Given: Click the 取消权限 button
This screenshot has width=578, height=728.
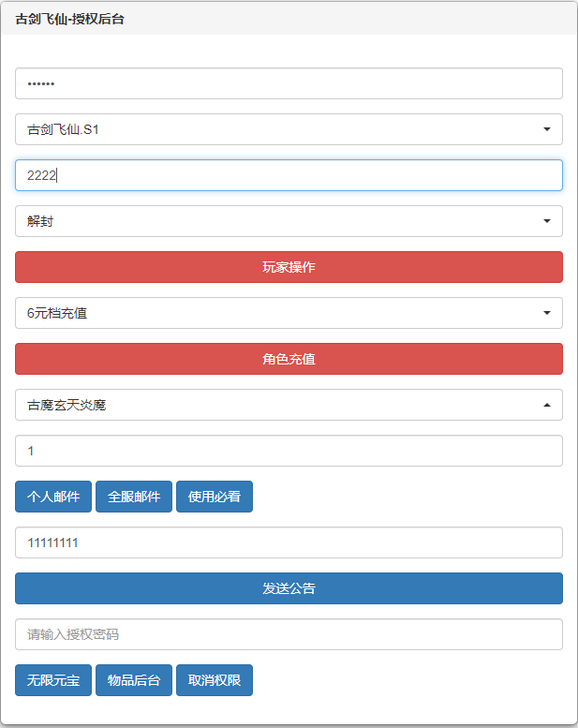Looking at the screenshot, I should point(215,680).
